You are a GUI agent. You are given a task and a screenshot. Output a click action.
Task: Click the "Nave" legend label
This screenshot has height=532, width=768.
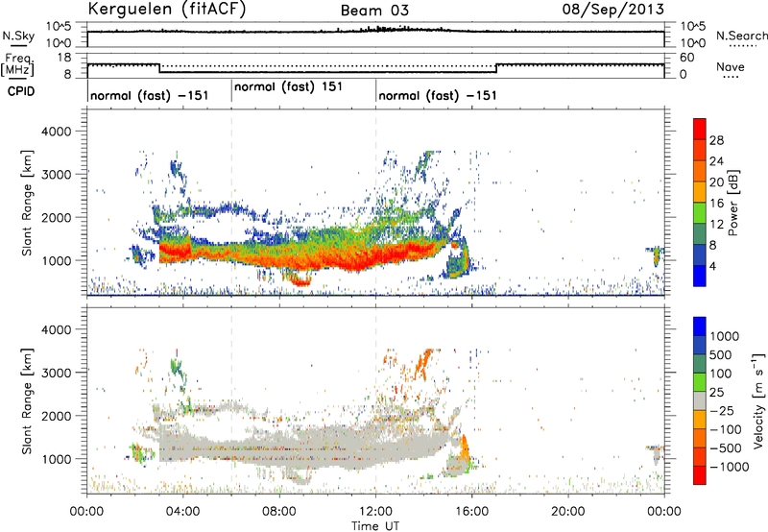pyautogui.click(x=731, y=67)
